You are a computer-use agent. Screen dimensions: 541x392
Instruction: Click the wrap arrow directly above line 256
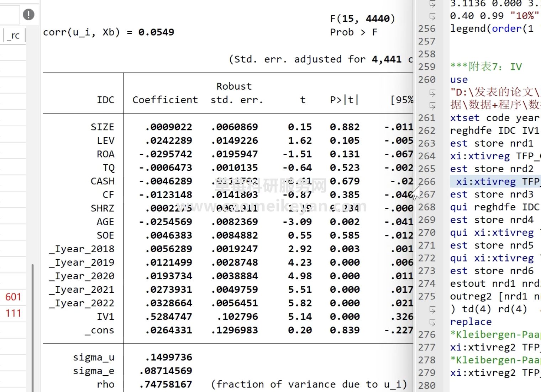[432, 16]
